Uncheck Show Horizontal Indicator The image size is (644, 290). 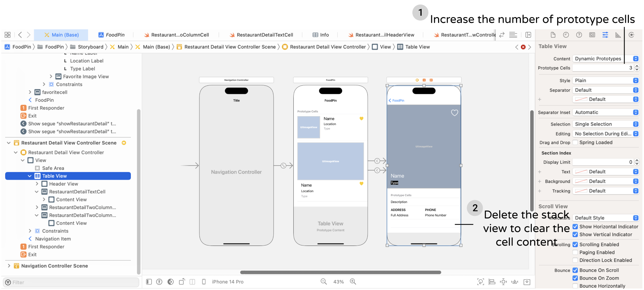pos(575,227)
